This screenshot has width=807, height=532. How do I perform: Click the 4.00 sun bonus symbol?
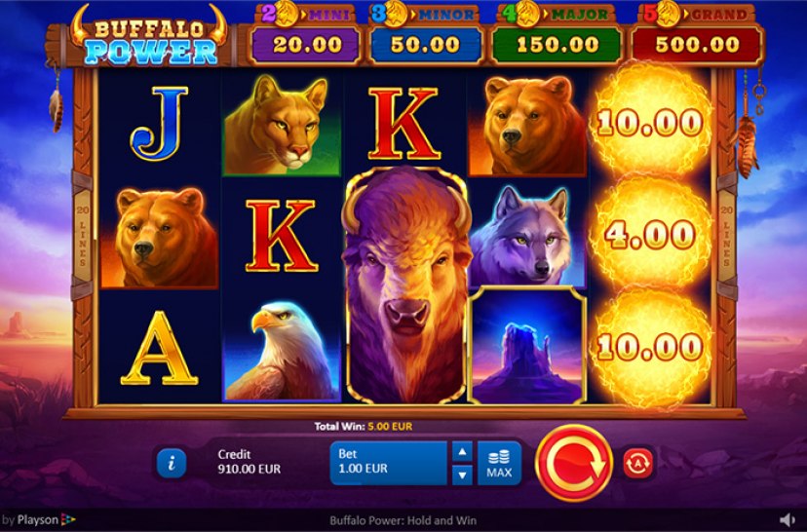tap(650, 235)
